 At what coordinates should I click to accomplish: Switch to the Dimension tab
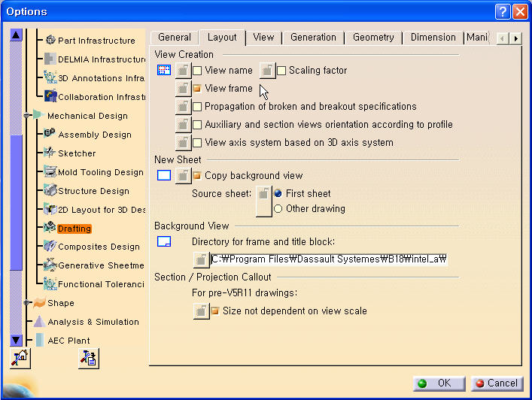(x=433, y=38)
